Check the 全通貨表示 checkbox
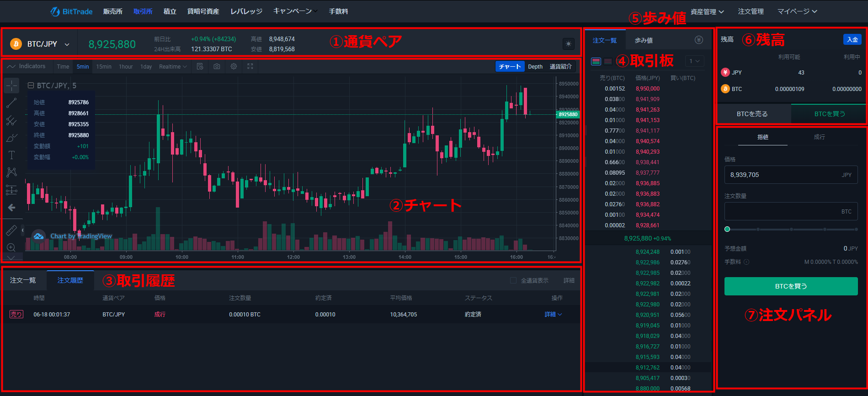The width and height of the screenshot is (868, 396). coord(513,280)
